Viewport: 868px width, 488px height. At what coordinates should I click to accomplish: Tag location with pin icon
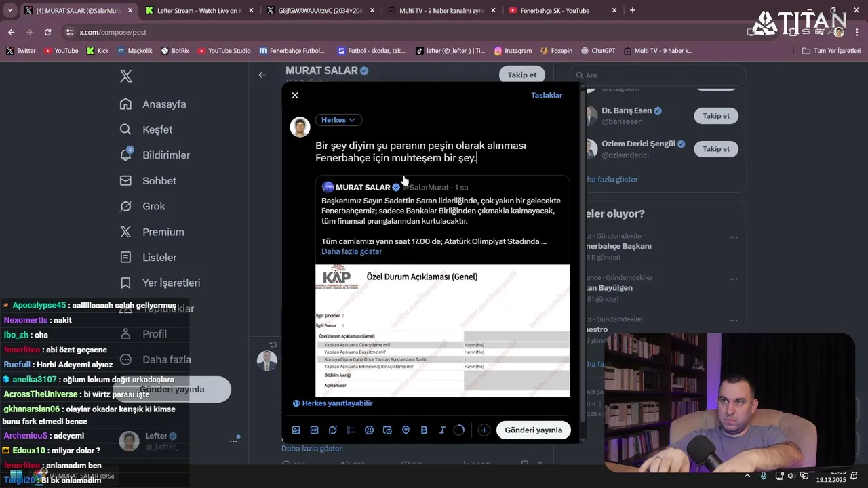[406, 430]
